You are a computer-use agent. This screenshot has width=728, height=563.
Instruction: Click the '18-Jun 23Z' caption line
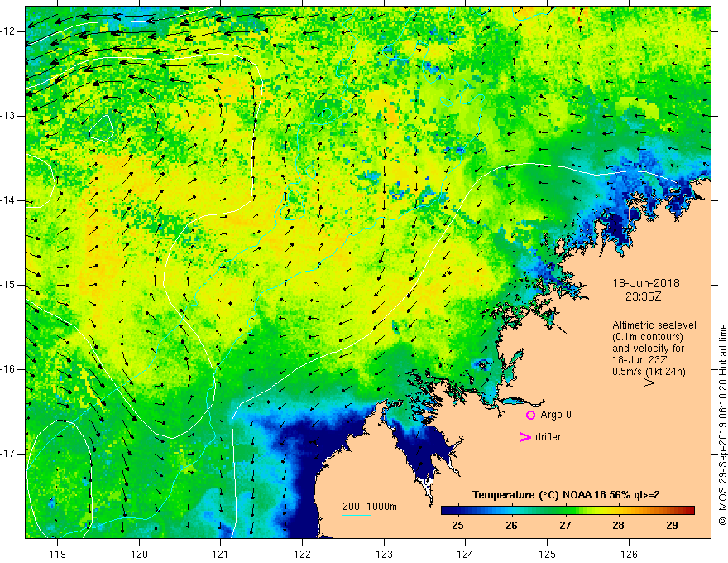click(x=637, y=360)
